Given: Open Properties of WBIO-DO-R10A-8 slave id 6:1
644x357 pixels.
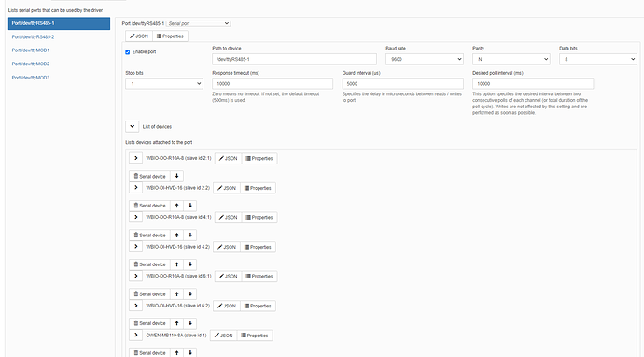Looking at the screenshot, I should (x=259, y=277).
